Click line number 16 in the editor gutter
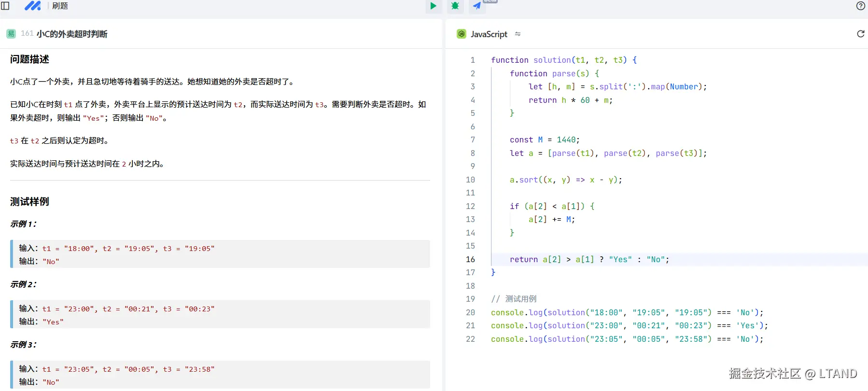This screenshot has width=868, height=391. 470,259
